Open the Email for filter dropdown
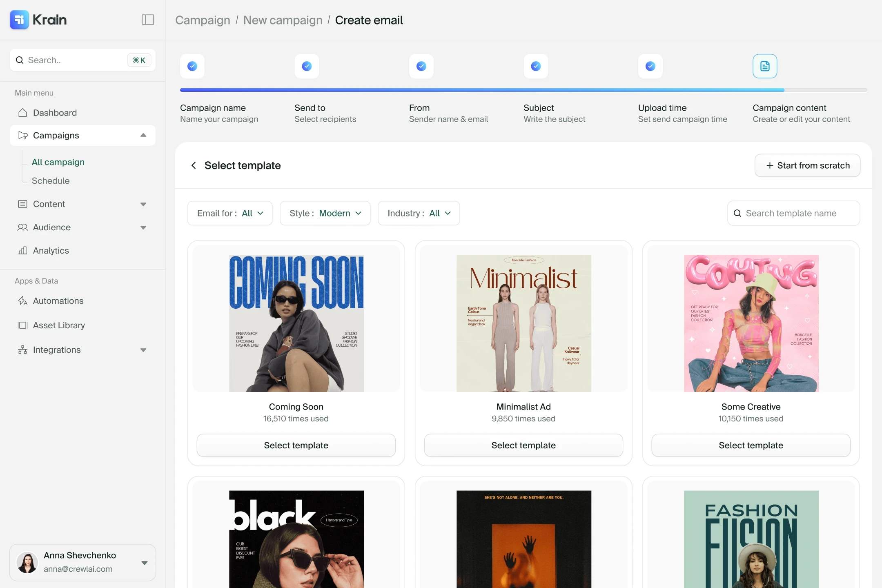 (x=230, y=213)
